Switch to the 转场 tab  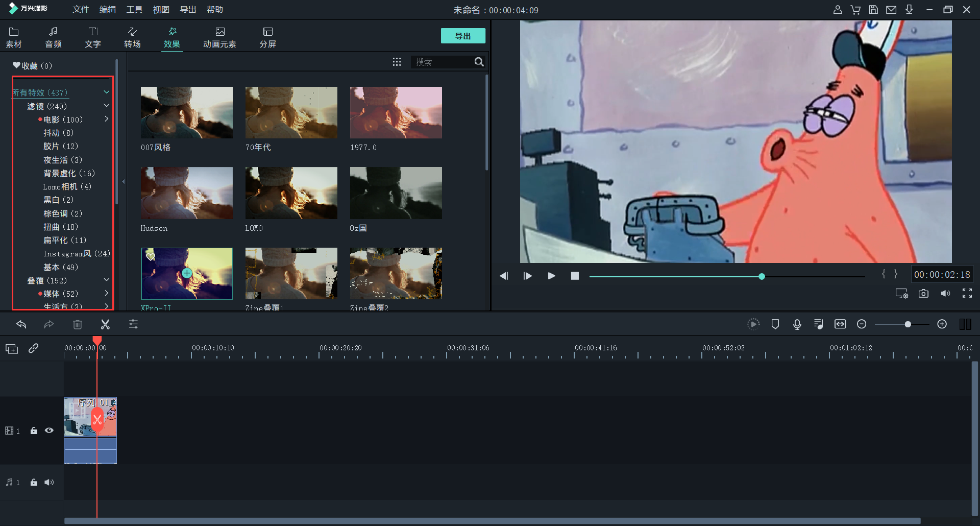point(132,37)
